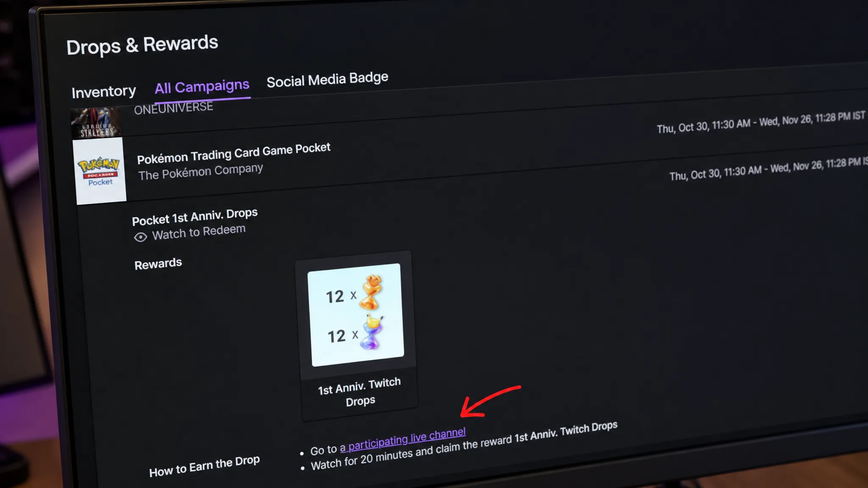Image resolution: width=868 pixels, height=488 pixels.
Task: Click the Watch for 20 minutes instruction
Action: [464, 446]
